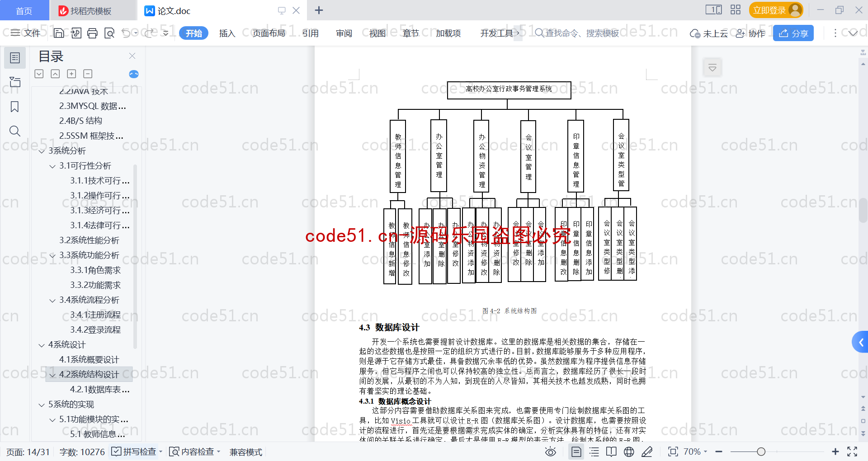This screenshot has width=868, height=461.
Task: Open Find magnifier in left sidebar
Action: click(15, 131)
